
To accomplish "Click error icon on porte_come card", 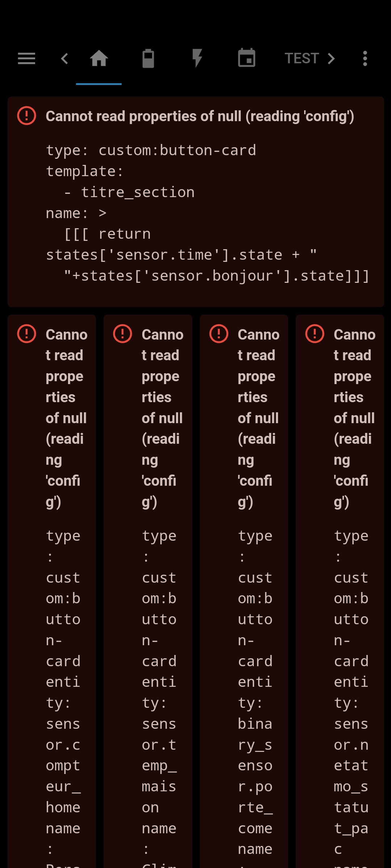I will pos(219,333).
